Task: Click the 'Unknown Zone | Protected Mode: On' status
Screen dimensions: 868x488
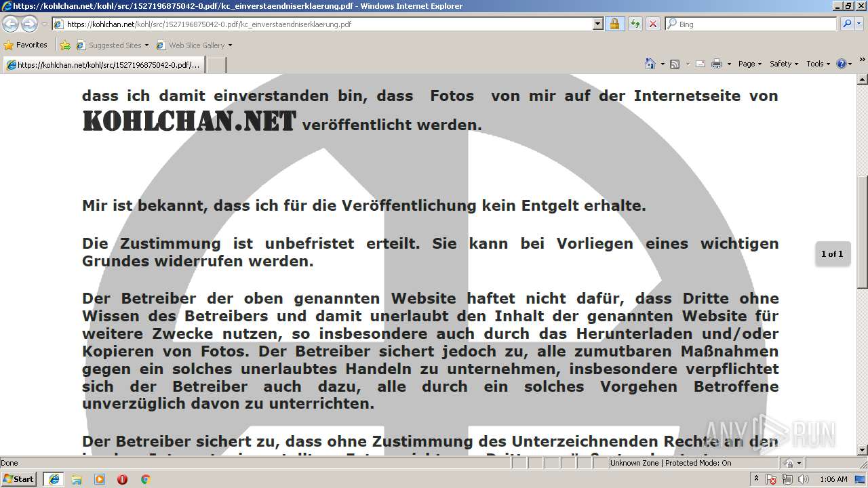Action: click(x=671, y=463)
